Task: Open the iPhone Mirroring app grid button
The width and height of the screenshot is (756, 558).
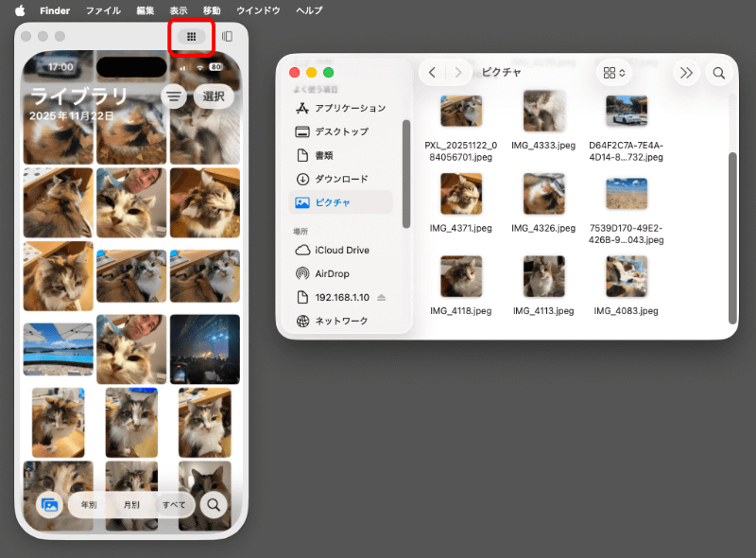Action: tap(192, 37)
